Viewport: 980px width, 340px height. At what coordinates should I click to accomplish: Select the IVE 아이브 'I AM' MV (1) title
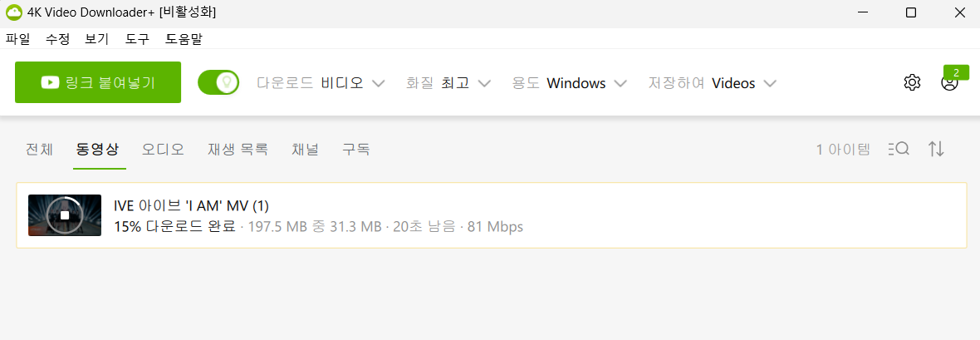pos(191,205)
